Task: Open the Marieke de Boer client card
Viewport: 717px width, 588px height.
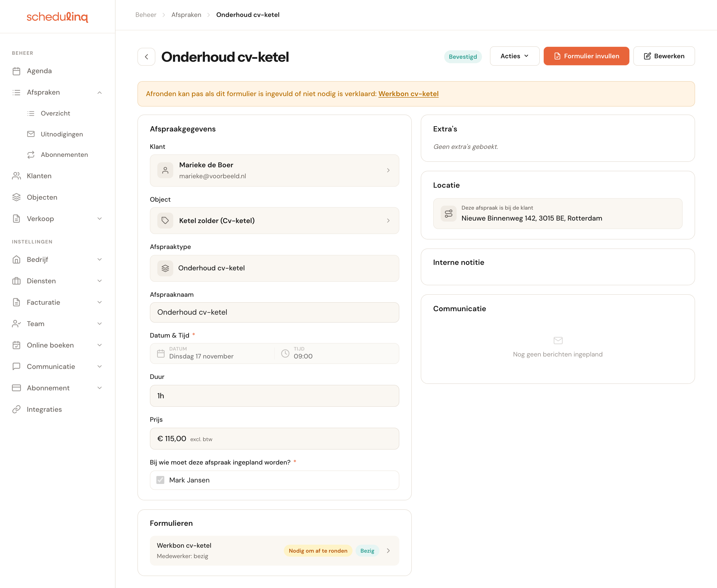Action: pyautogui.click(x=274, y=170)
